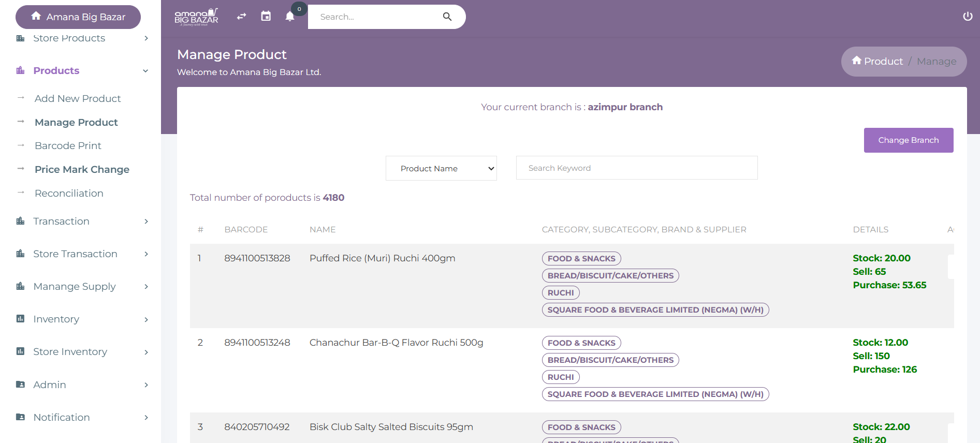Click the Product breadcrumb link

tap(883, 61)
